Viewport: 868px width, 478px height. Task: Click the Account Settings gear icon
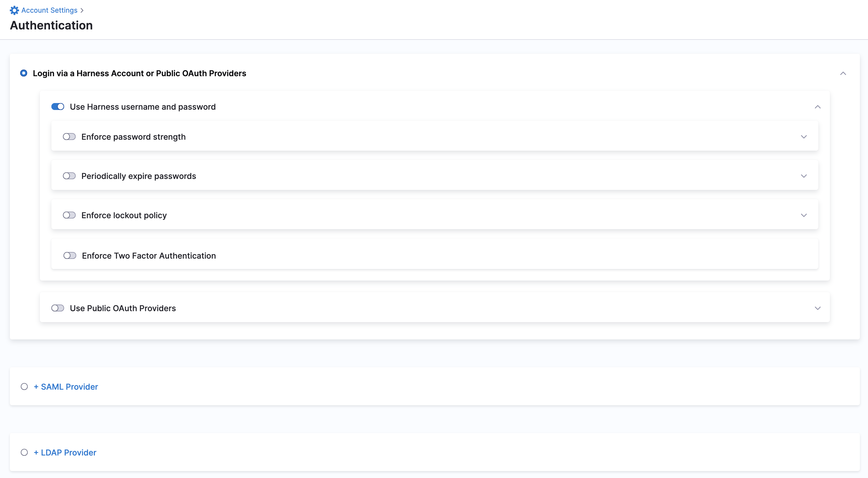tap(14, 10)
